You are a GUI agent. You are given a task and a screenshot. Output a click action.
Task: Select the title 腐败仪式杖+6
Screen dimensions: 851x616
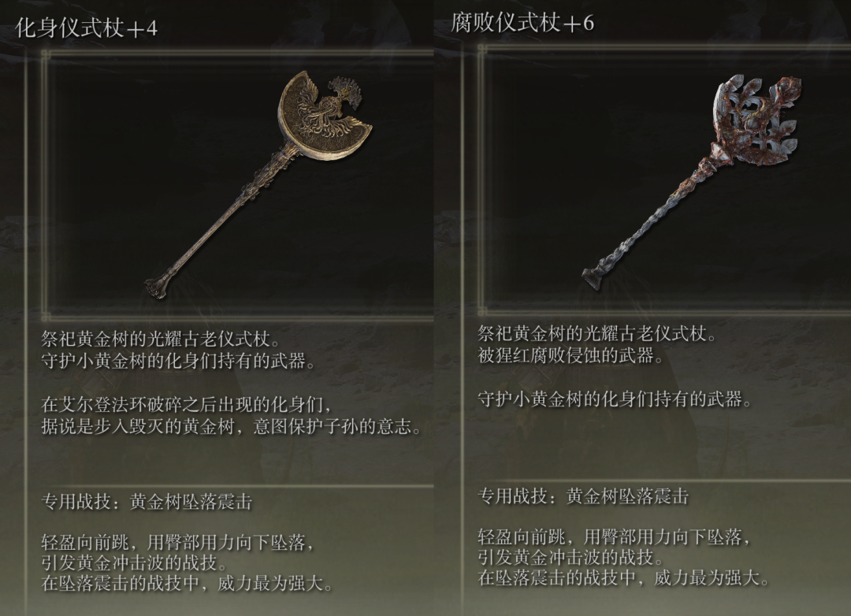coord(522,23)
